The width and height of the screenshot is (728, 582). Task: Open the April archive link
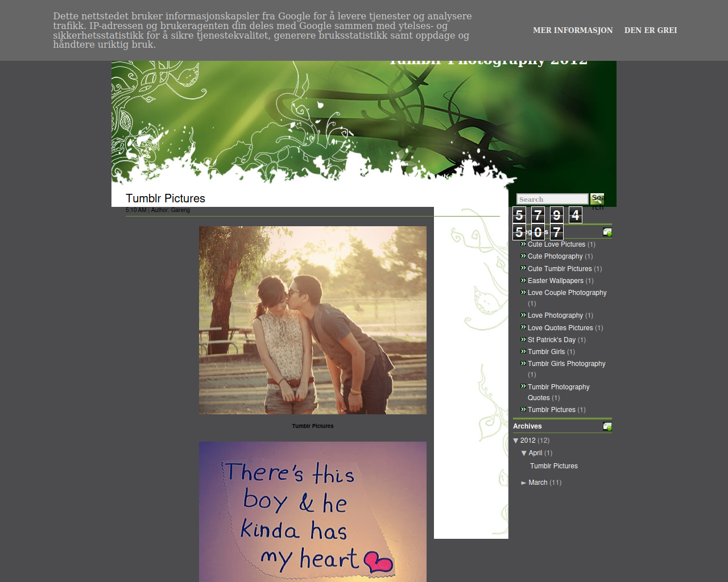click(535, 453)
